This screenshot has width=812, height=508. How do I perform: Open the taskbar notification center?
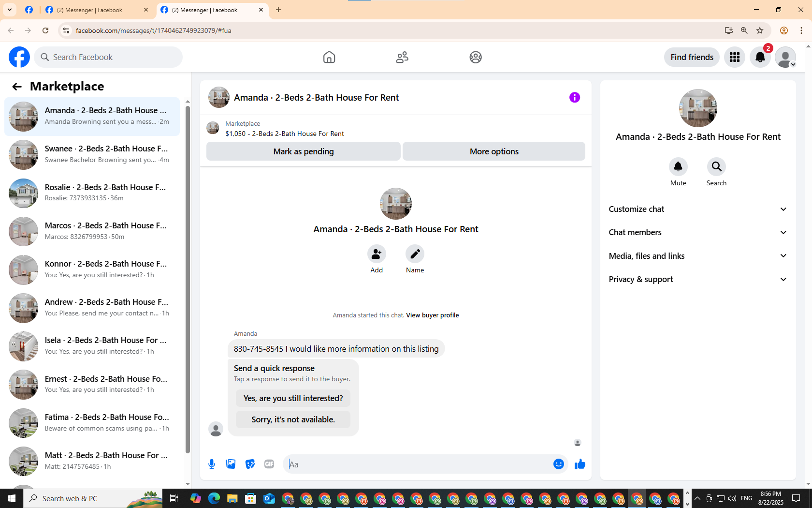click(796, 498)
